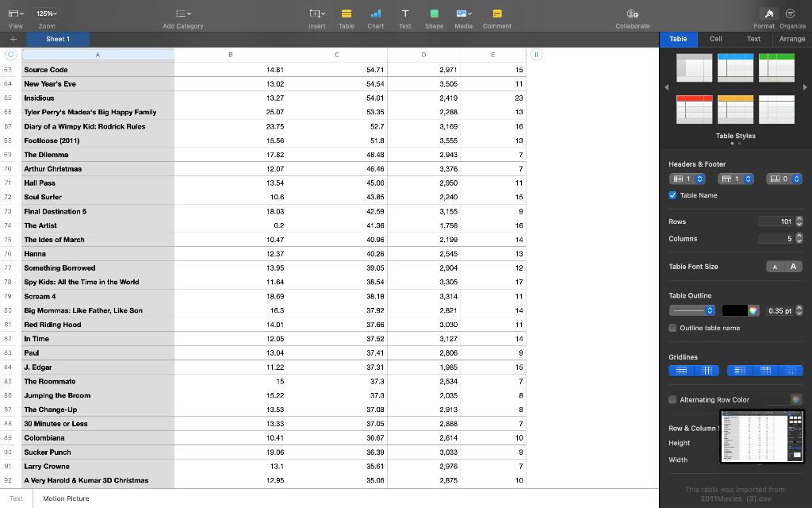Apply the red header table style
Image resolution: width=812 pixels, height=508 pixels.
694,110
